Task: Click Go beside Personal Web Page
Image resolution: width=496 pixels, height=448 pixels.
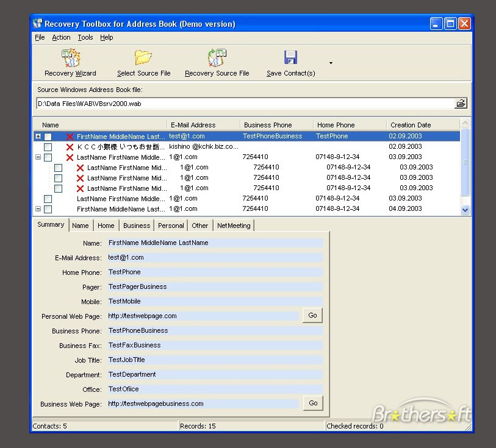Action: (312, 315)
